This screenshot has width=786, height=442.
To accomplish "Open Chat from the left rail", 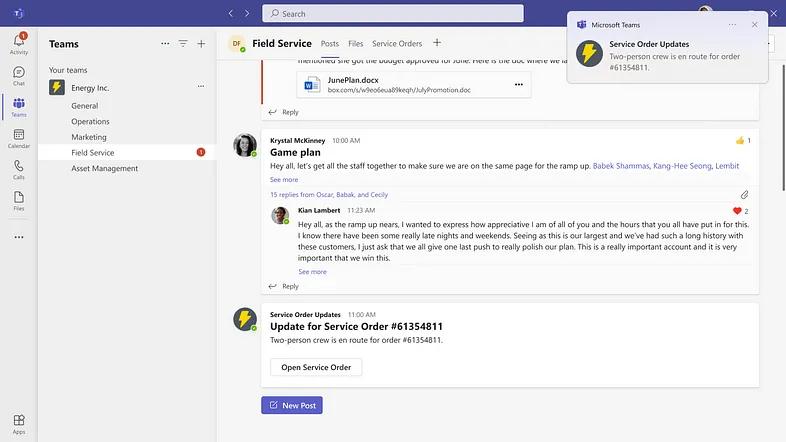I will point(19,76).
